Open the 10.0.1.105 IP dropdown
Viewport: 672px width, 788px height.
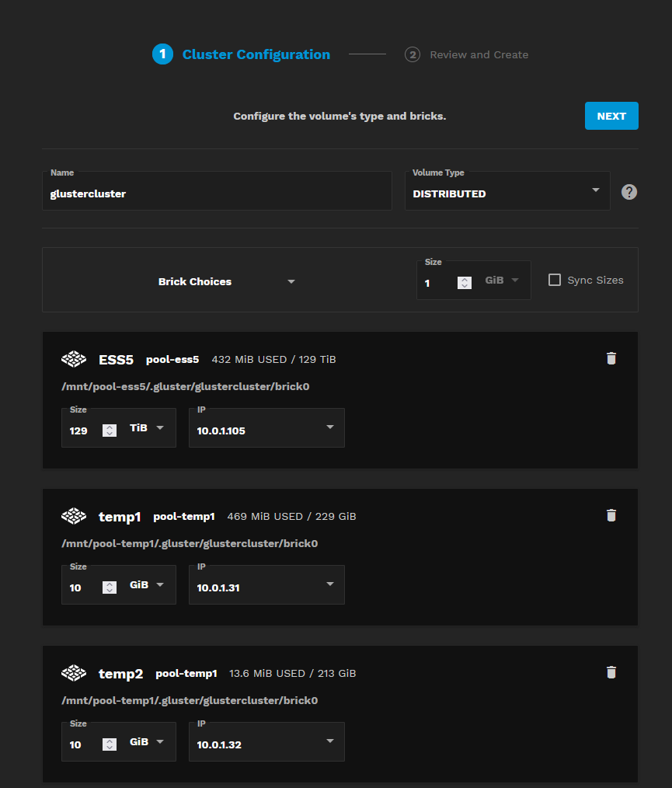click(266, 427)
